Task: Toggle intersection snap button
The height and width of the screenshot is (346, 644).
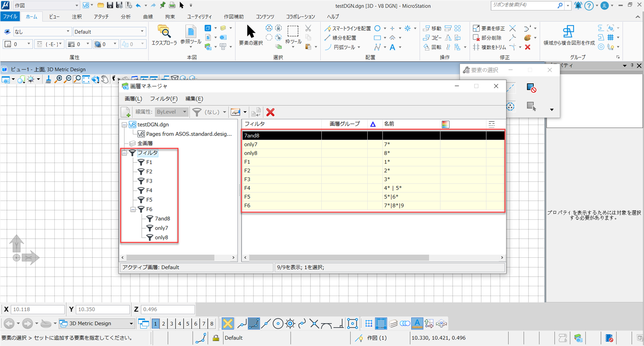Action: 314,323
